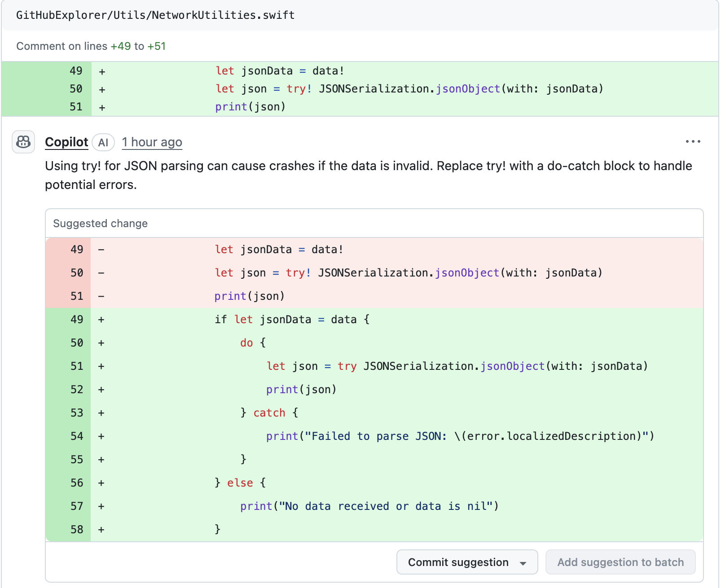Viewport: 721px width, 588px height.
Task: Click added line 'if let jsonData = data {'
Action: [x=374, y=320]
